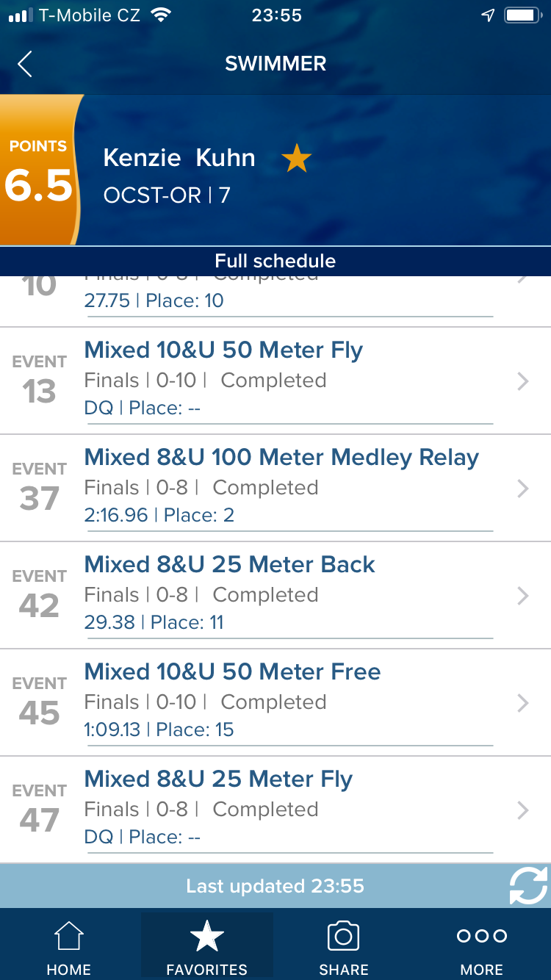551x980 pixels.
Task: Select Mixed 8&U 25 Meter Fly row
Action: [x=275, y=810]
